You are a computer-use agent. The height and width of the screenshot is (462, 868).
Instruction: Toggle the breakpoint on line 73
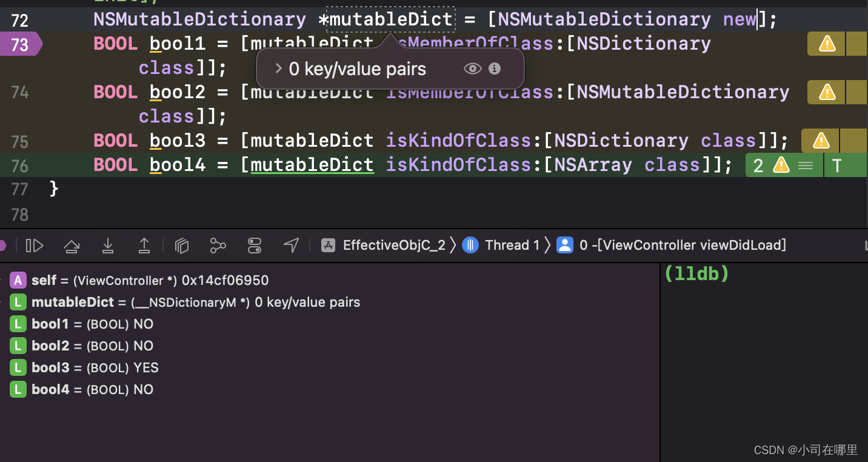tap(20, 44)
